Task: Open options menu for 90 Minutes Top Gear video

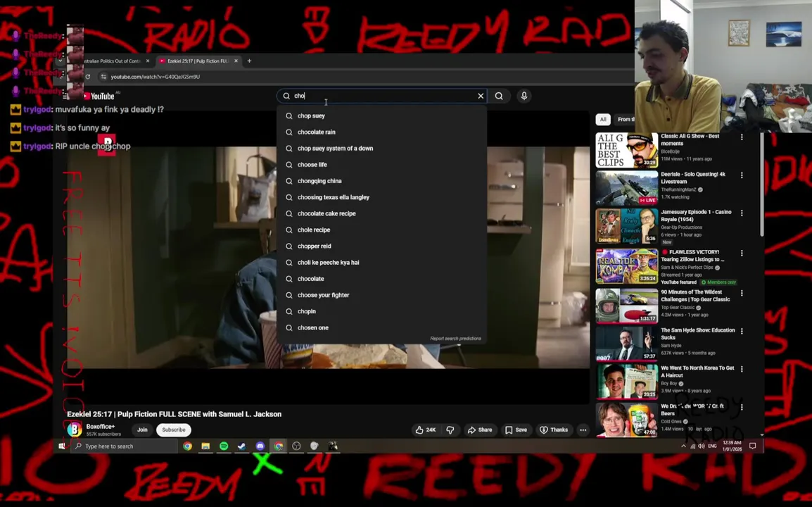Action: (x=742, y=293)
